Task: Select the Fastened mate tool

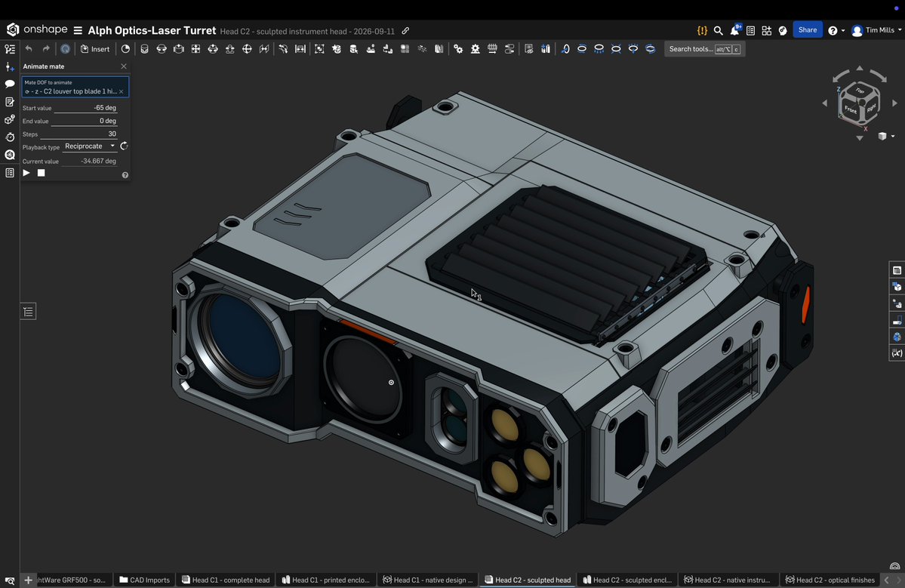Action: pos(144,49)
